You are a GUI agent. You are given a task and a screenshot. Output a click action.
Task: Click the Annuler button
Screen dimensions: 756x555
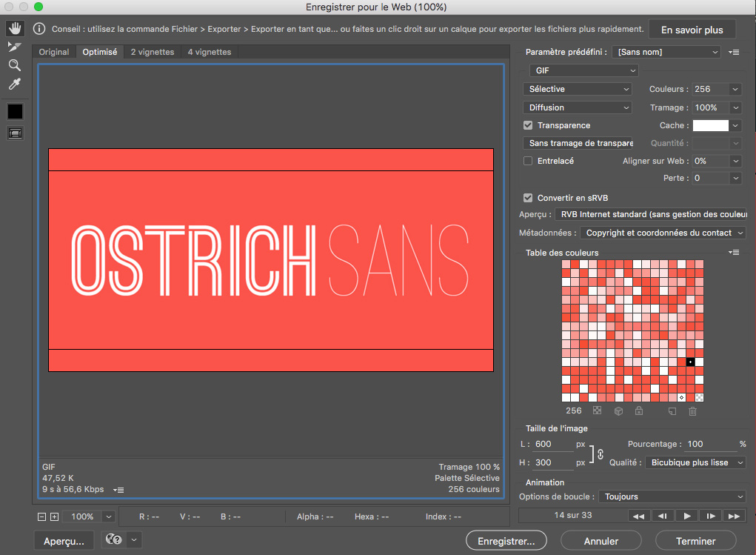tap(601, 541)
